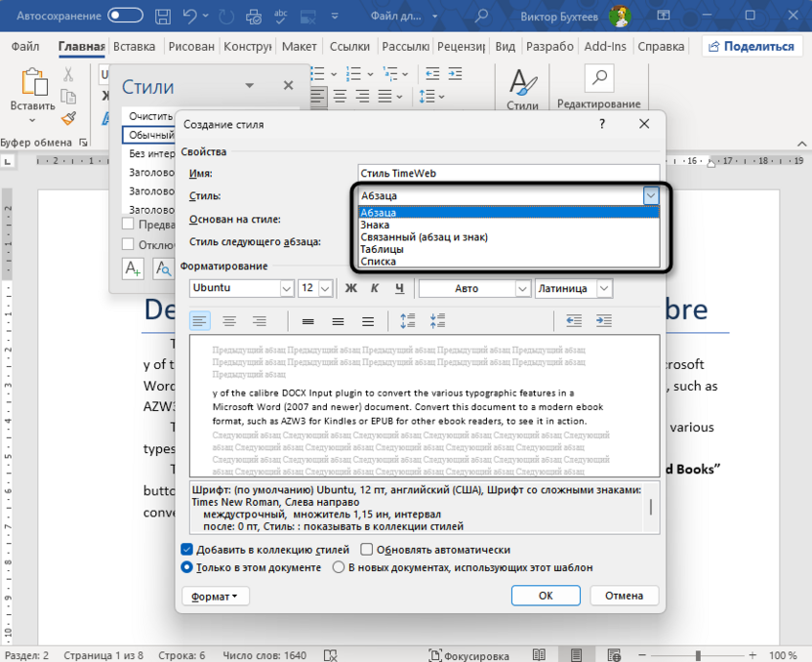The height and width of the screenshot is (662, 812).
Task: Increase paragraph spacing icon in dialog
Action: 408,320
